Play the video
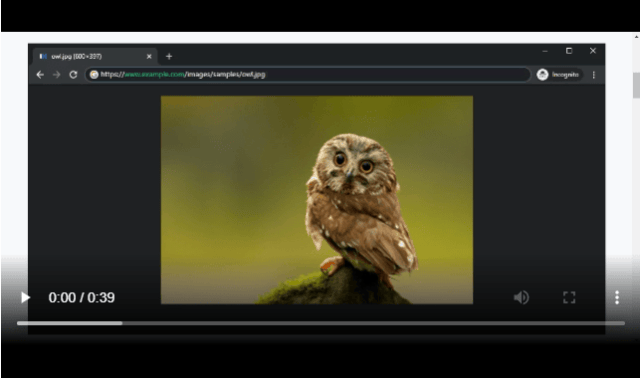Image resolution: width=640 pixels, height=378 pixels. pos(25,298)
